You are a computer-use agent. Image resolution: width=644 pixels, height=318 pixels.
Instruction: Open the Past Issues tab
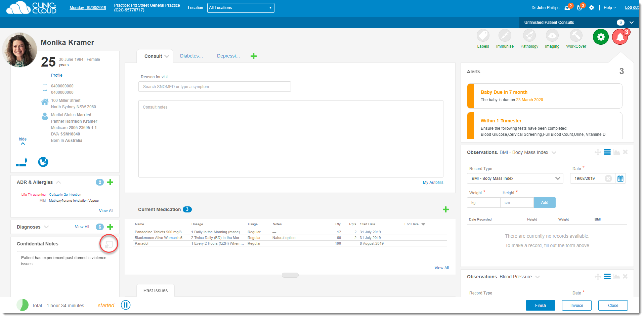156,290
